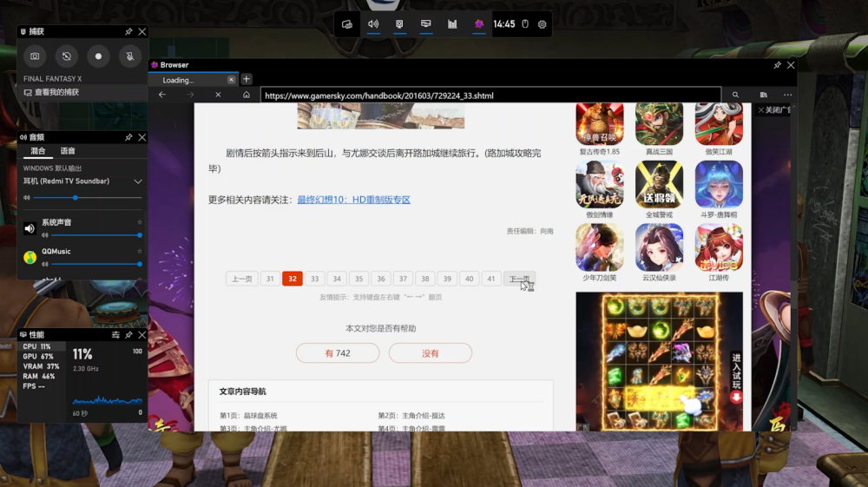Pin the 音频 Audio widget
Image resolution: width=868 pixels, height=487 pixels.
(128, 137)
